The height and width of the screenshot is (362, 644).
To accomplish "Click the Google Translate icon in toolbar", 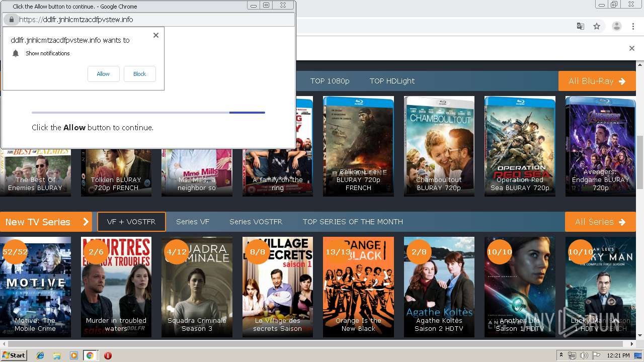I will (581, 26).
